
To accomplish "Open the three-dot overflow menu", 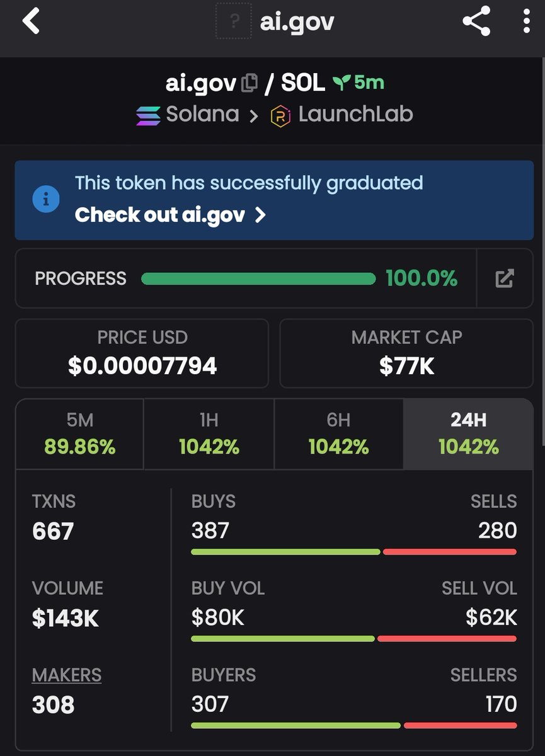I will pyautogui.click(x=526, y=21).
